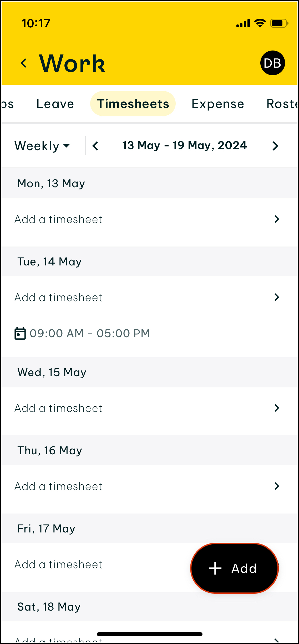This screenshot has width=299, height=644.
Task: Switch to the Expense tab
Action: (x=218, y=104)
